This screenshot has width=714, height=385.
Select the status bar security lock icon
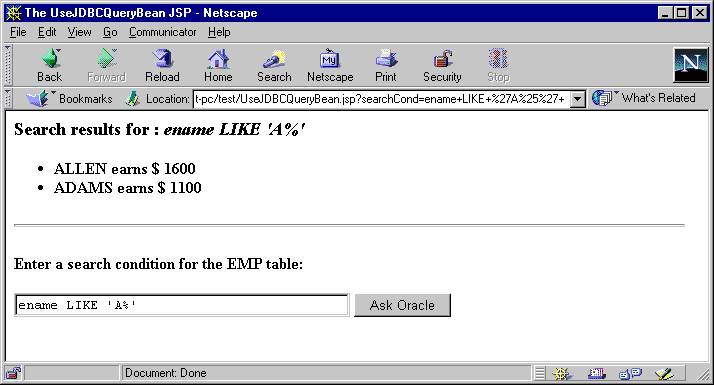(13, 373)
